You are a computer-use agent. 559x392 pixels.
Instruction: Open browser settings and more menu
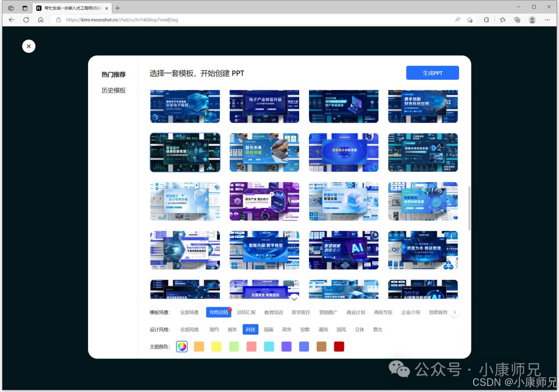pyautogui.click(x=547, y=20)
